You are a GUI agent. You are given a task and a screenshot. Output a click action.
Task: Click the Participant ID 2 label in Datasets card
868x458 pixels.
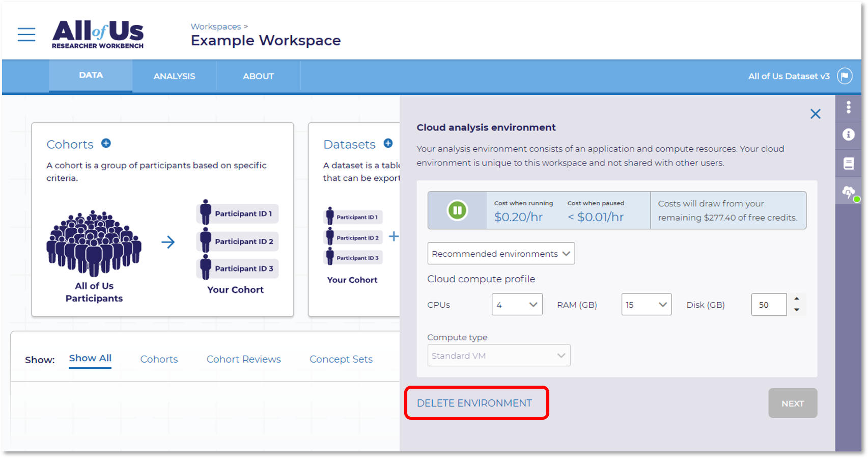(x=357, y=238)
